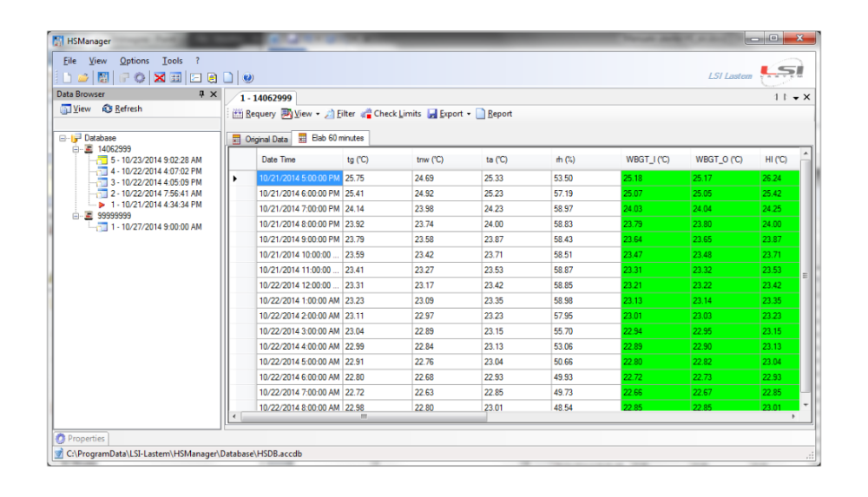The width and height of the screenshot is (868, 497).
Task: Open the Tools menu
Action: (x=172, y=61)
